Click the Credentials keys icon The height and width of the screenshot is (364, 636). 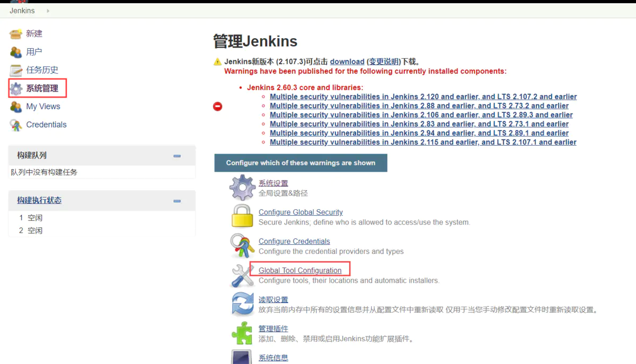16,125
